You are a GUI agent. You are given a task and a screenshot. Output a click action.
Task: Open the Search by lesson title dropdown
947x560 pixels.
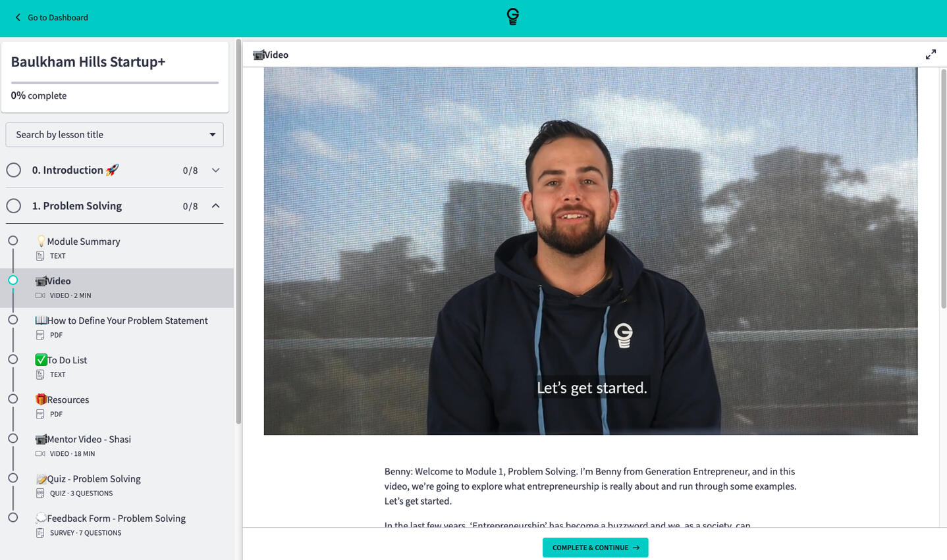pos(115,135)
